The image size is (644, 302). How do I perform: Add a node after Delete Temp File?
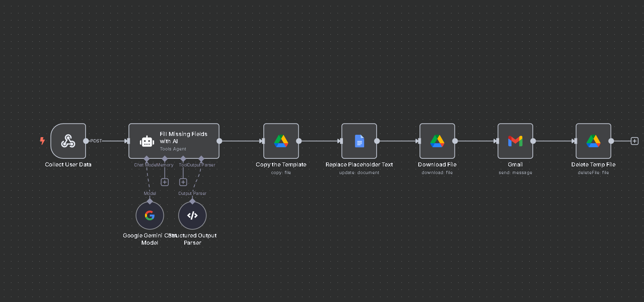[x=634, y=141]
